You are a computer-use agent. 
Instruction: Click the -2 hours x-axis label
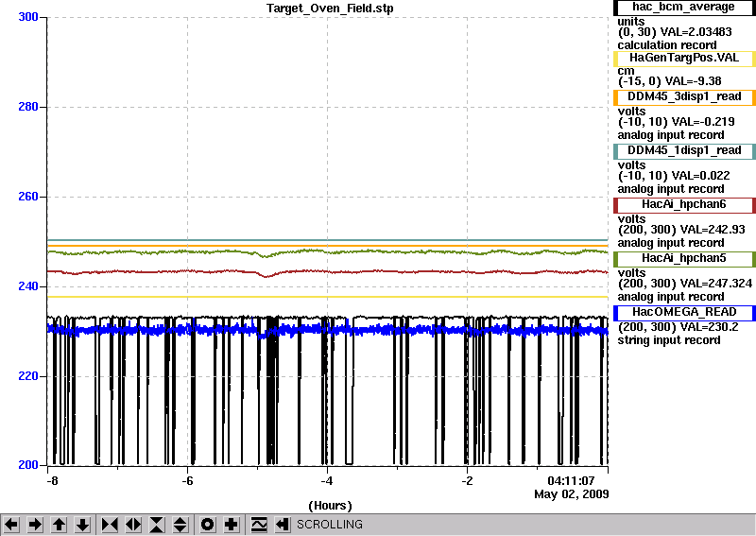467,481
